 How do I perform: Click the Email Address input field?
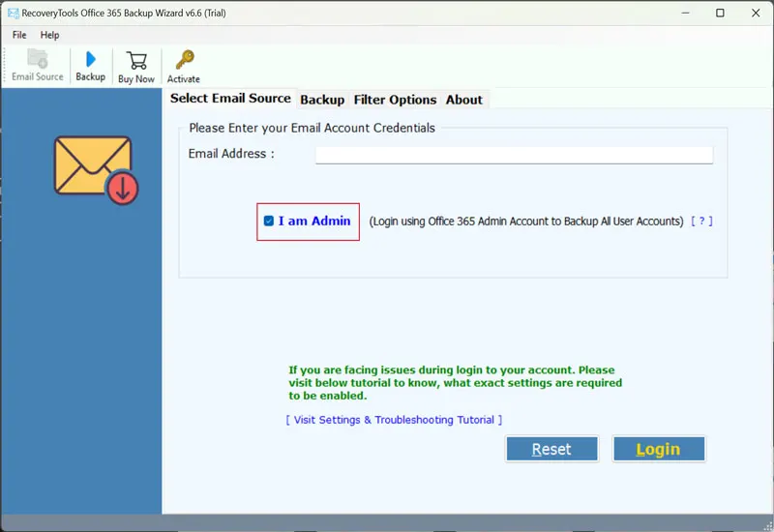click(x=514, y=155)
